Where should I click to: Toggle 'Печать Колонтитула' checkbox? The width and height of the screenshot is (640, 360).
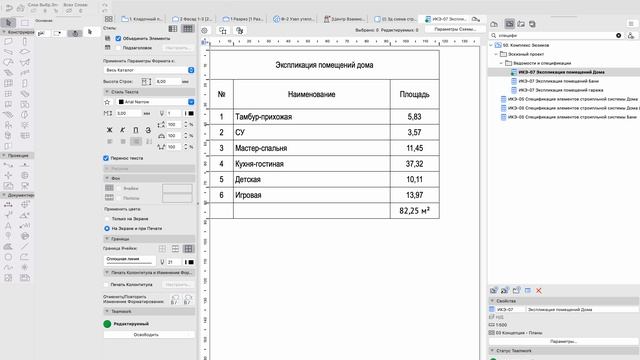tap(106, 284)
